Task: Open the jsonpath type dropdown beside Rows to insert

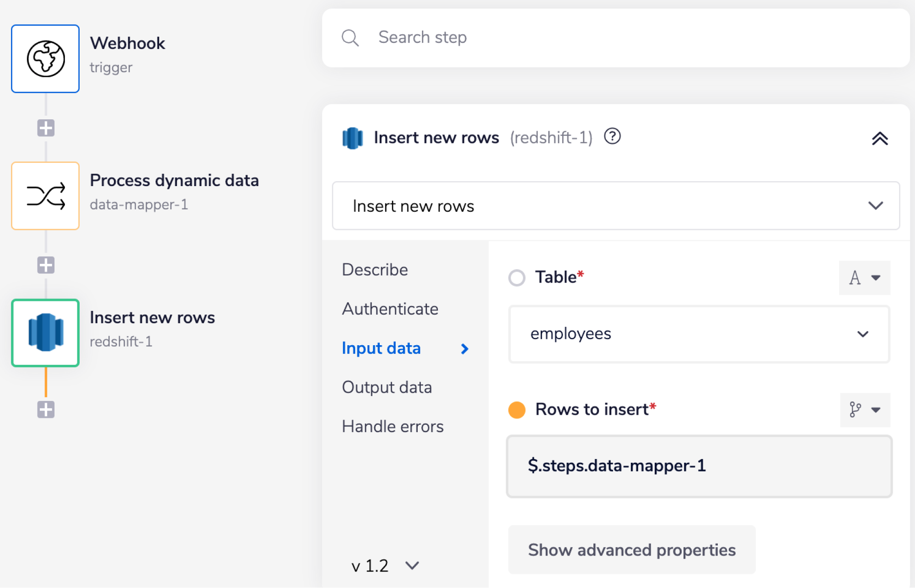Action: point(864,410)
